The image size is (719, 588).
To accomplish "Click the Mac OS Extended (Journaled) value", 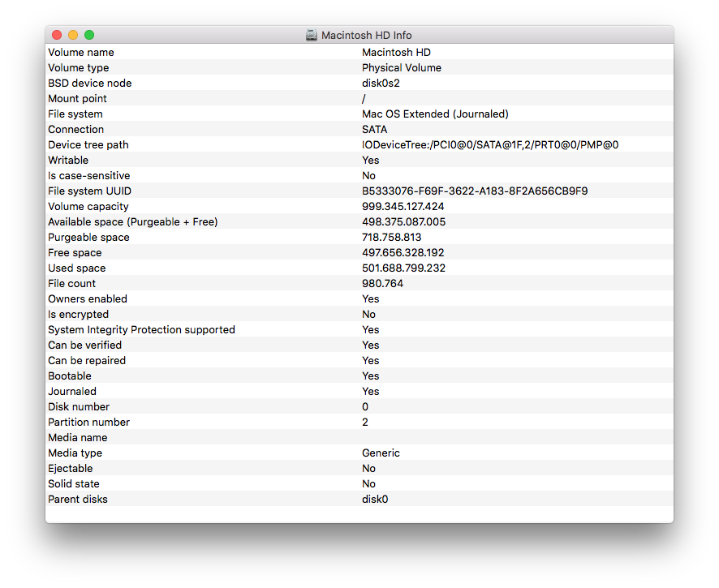I will pyautogui.click(x=435, y=114).
